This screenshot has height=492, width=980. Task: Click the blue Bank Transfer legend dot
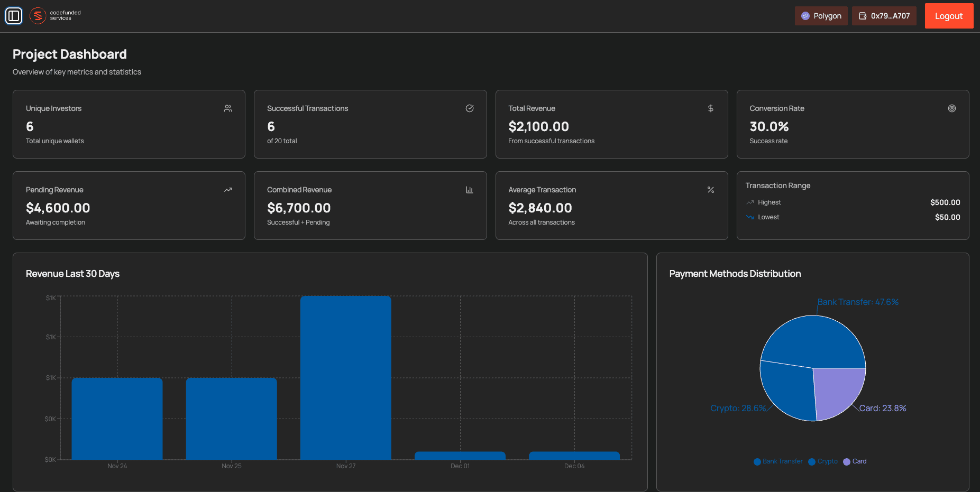[x=757, y=461]
